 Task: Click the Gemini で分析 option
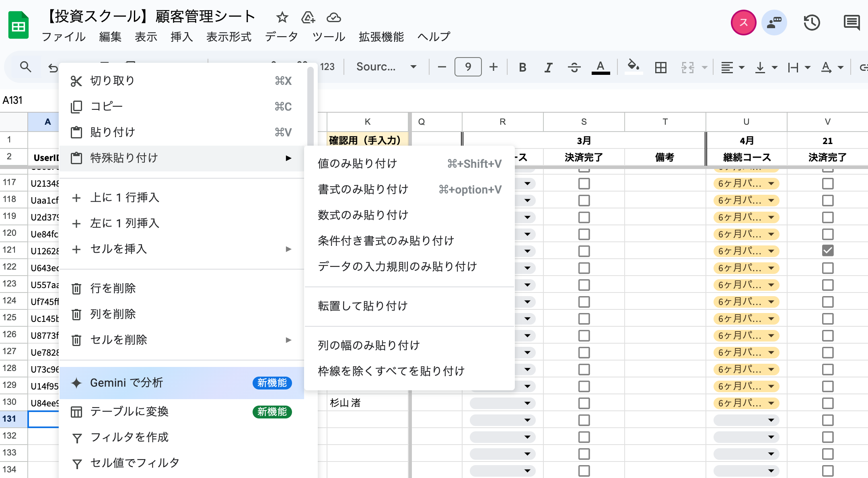click(x=127, y=383)
